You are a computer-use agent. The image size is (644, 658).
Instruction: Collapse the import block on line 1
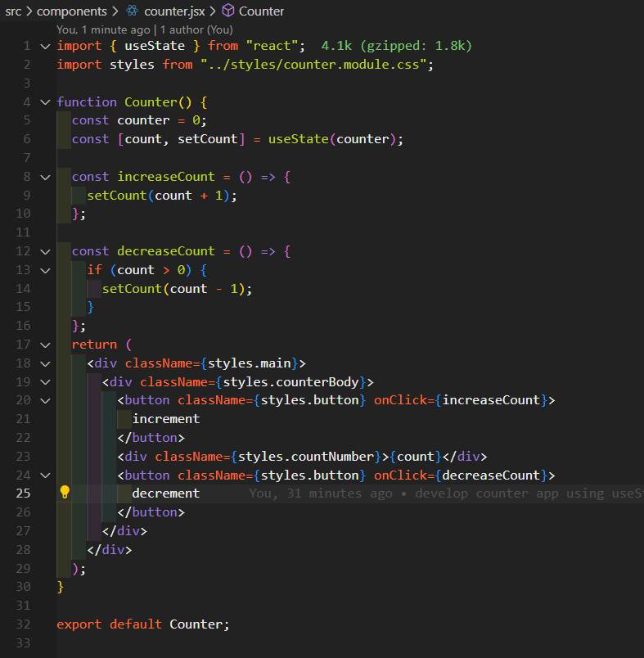tap(45, 46)
